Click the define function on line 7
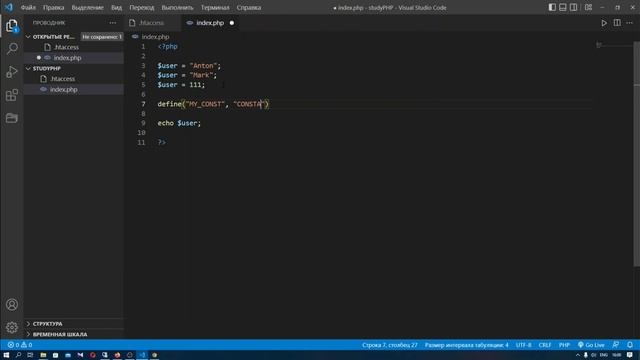The width and height of the screenshot is (640, 360). [169, 104]
